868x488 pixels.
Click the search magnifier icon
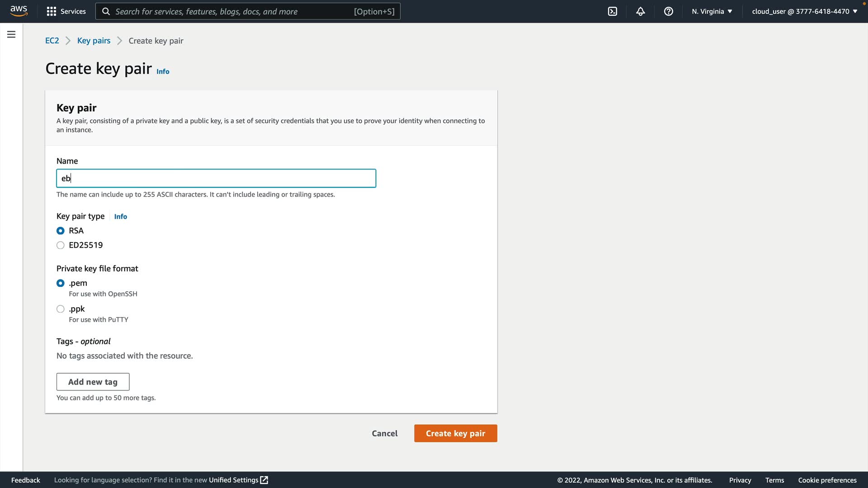click(106, 11)
